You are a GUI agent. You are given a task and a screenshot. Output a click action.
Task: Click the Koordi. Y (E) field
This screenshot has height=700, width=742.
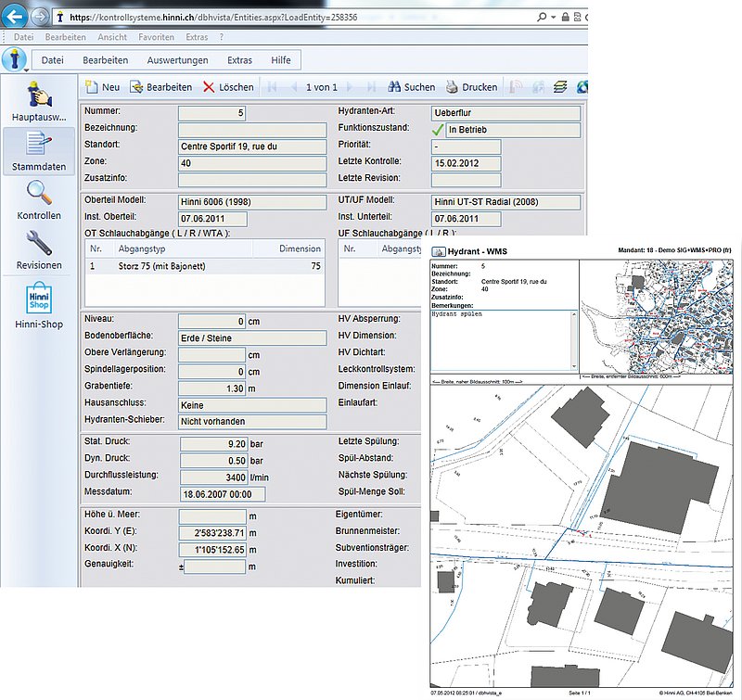pyautogui.click(x=212, y=533)
